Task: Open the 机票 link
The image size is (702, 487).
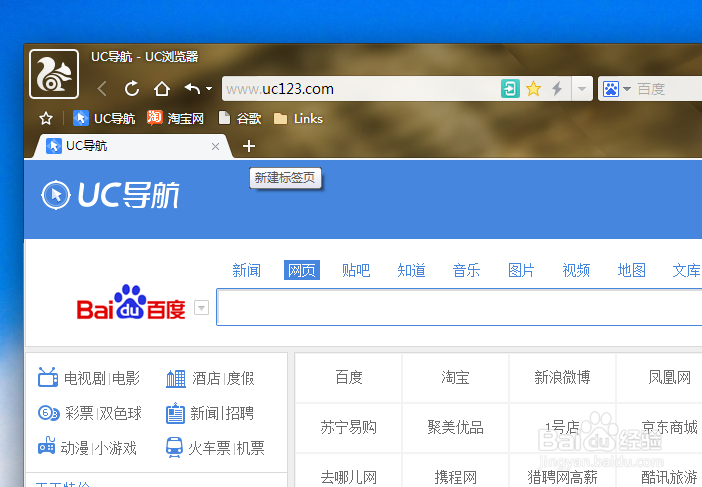Action: coord(251,448)
